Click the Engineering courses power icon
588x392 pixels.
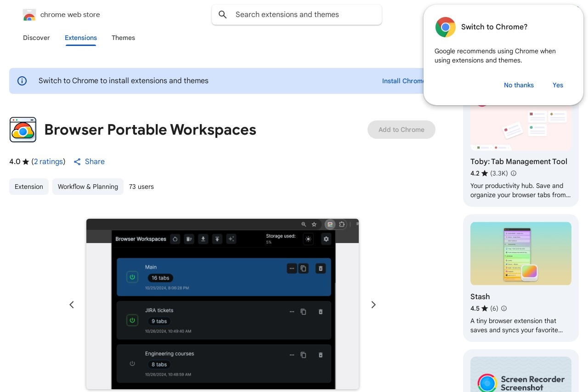click(x=132, y=364)
